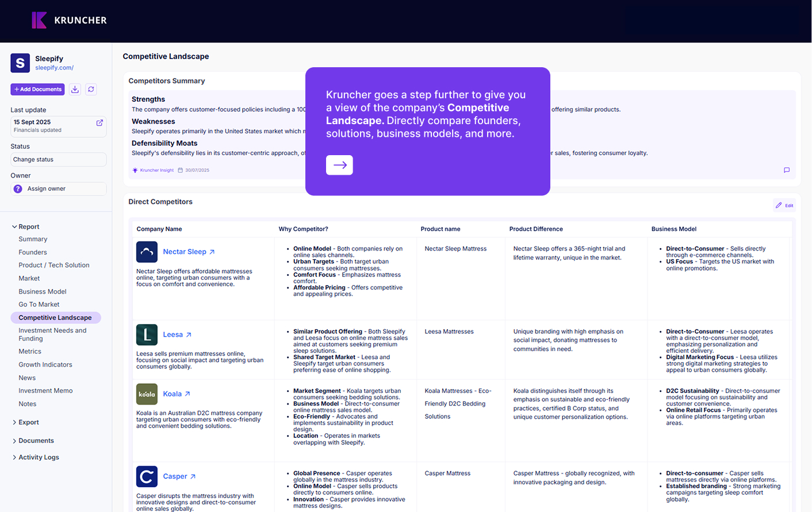Open the Assign owner selector
This screenshot has width=812, height=512.
(58, 189)
